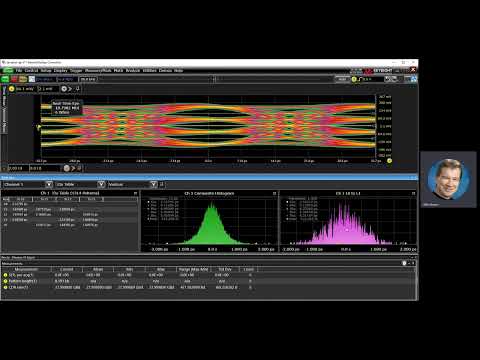This screenshot has height=360, width=480.
Task: Click the small icon after the Jitter panel dropdowns
Action: point(162,184)
